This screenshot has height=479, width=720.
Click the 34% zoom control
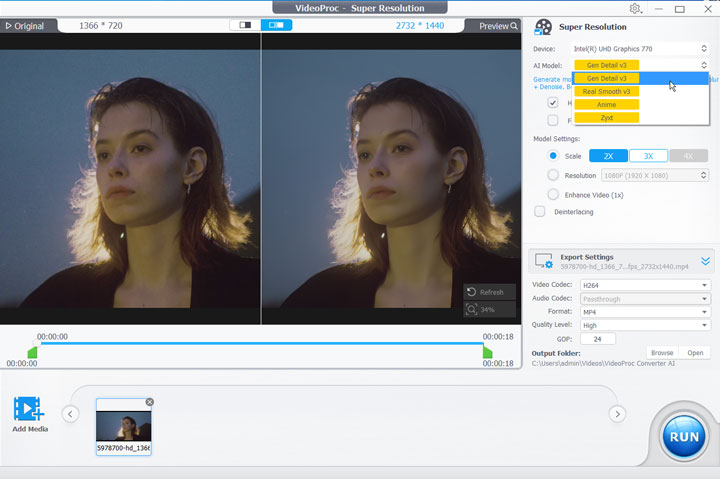click(489, 310)
